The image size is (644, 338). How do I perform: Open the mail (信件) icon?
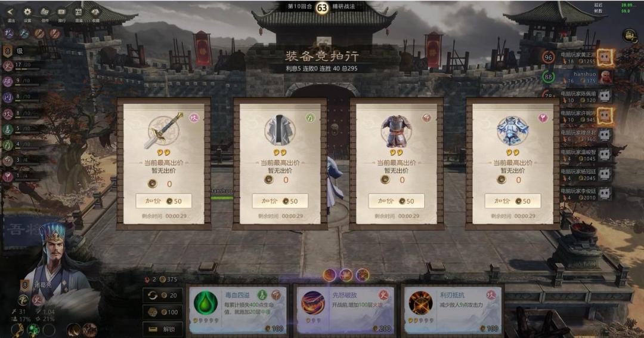pos(45,13)
